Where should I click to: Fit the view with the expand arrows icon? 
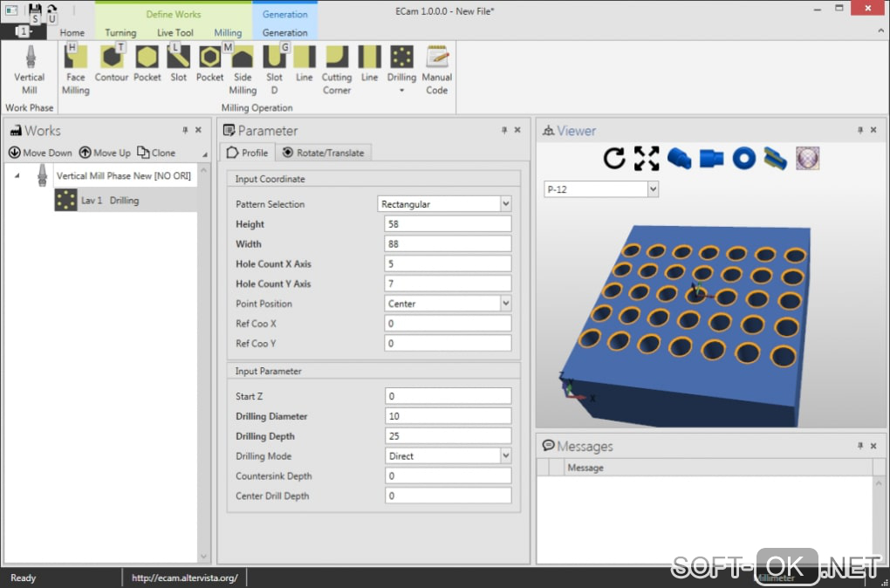click(x=647, y=159)
